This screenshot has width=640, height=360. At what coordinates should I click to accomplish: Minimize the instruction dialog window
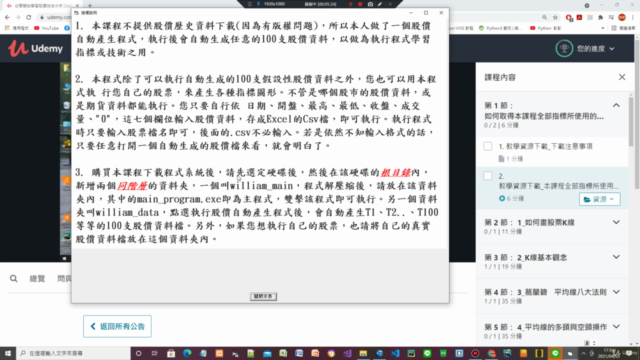[411, 13]
